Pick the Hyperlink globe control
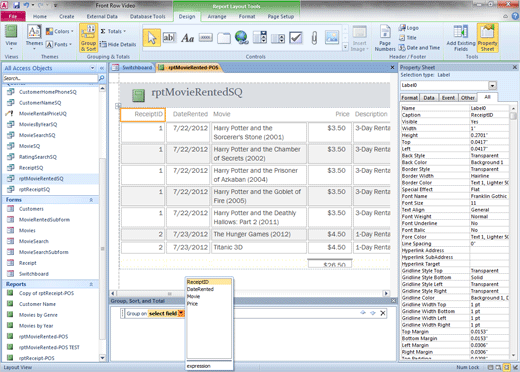Screen dimensions: 520x372 [242, 38]
